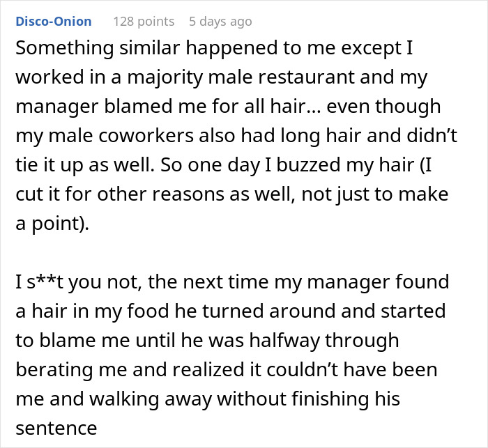Viewport: 488px width, 448px height.
Task: Click the line 'manager blamed me for all hair'
Action: [228, 107]
